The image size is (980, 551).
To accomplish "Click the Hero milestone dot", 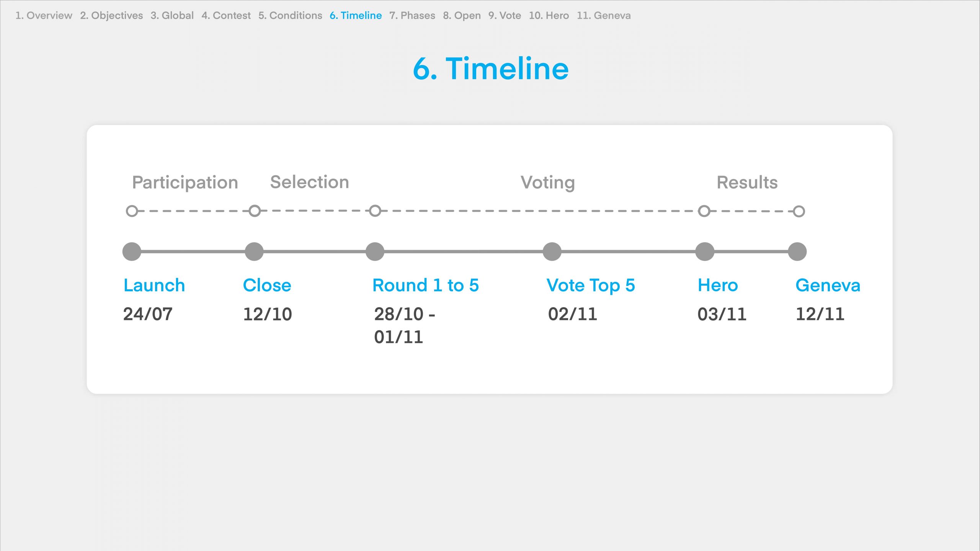I will tap(705, 251).
